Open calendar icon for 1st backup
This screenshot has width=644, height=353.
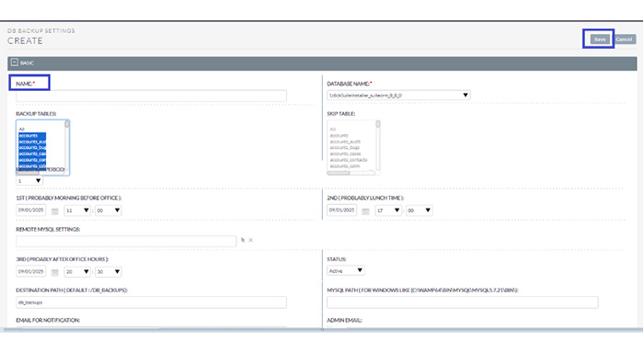[x=54, y=211]
